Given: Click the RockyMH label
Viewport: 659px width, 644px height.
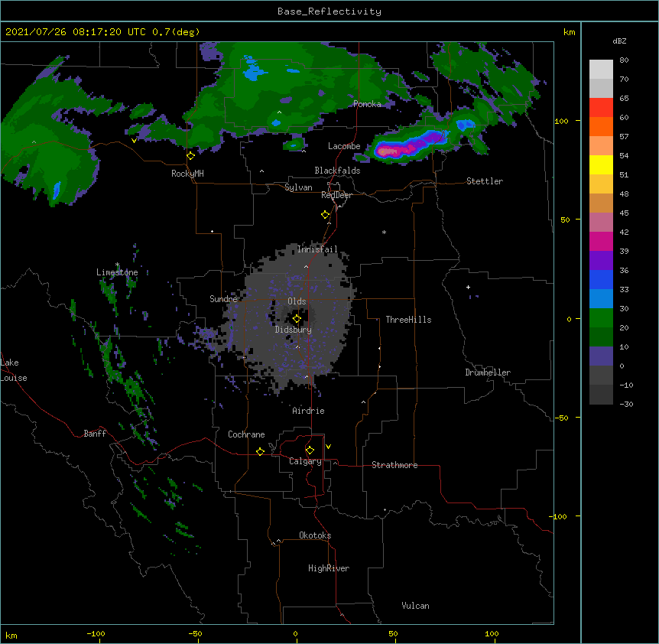Looking at the screenshot, I should click(187, 174).
